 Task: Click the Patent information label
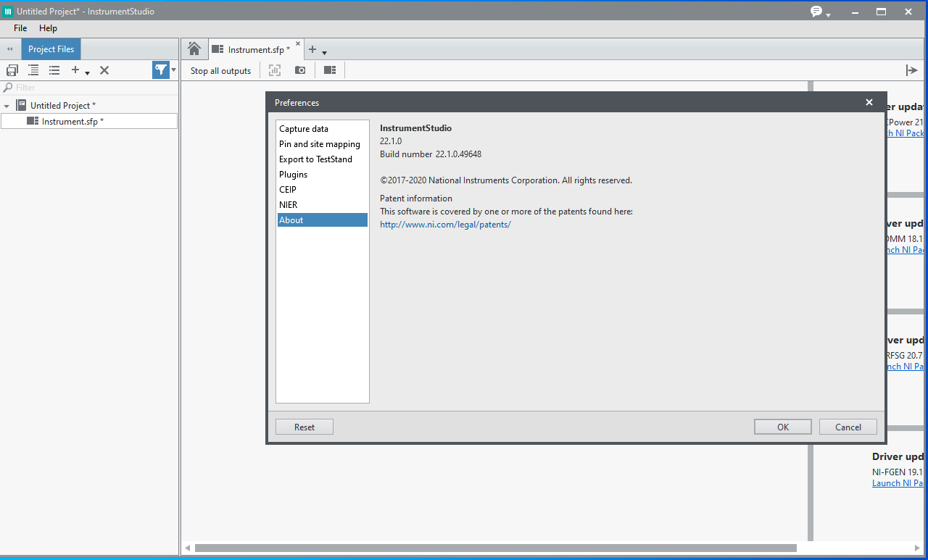pyautogui.click(x=416, y=198)
